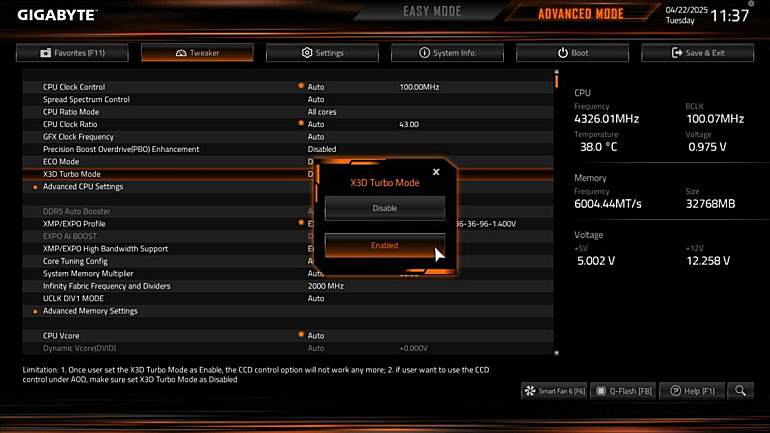This screenshot has height=433, width=770.
Task: Switch to Easy Mode
Action: (432, 11)
